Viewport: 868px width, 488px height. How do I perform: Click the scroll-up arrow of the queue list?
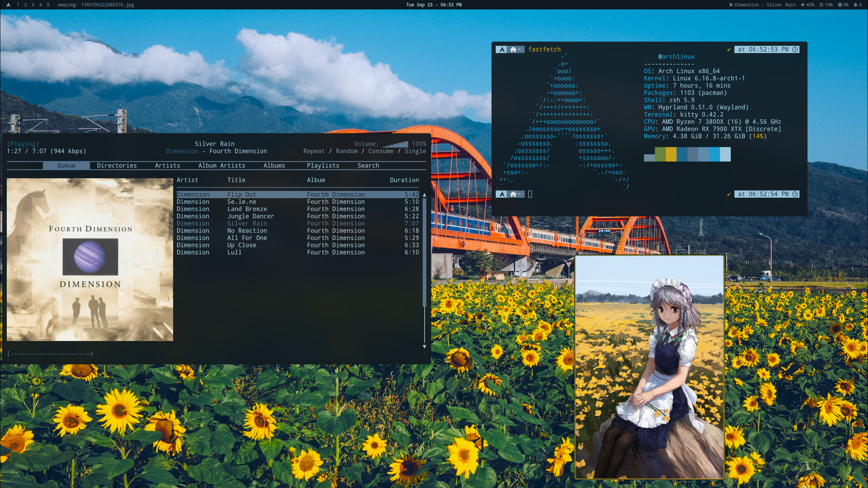[x=424, y=195]
